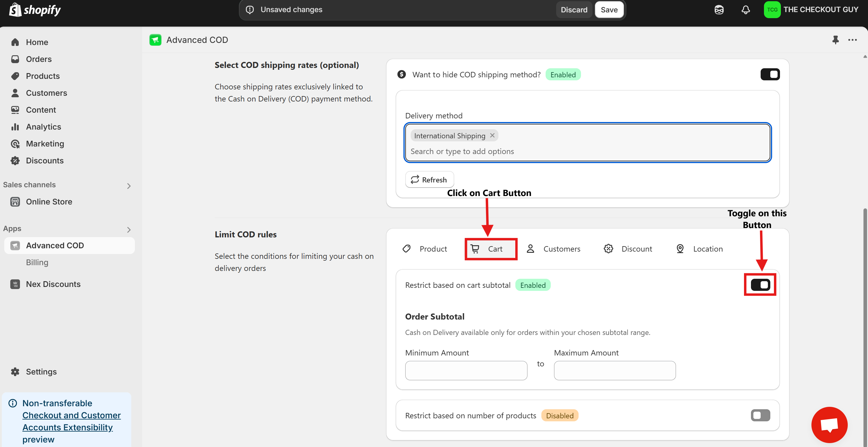Focus the Minimum Amount input field
This screenshot has width=868, height=447.
click(x=466, y=371)
